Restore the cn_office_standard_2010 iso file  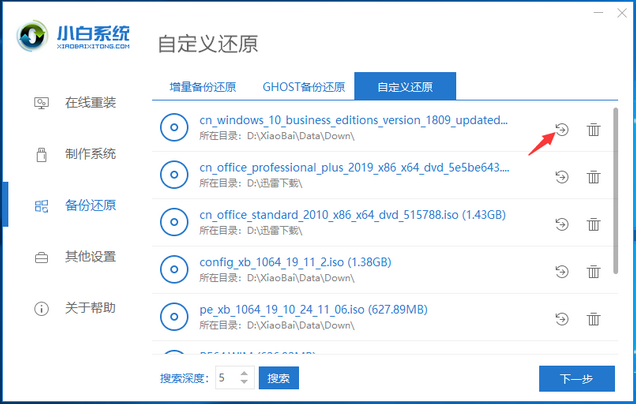pos(562,222)
